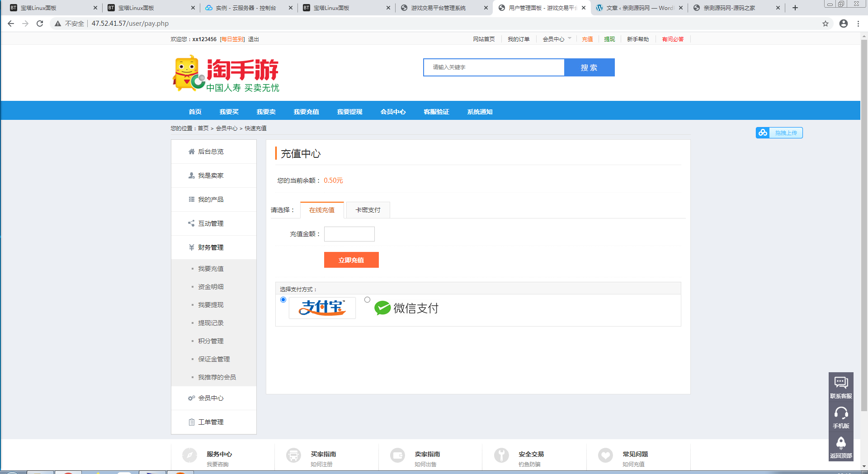Click the 充值金额 input field

pyautogui.click(x=349, y=234)
